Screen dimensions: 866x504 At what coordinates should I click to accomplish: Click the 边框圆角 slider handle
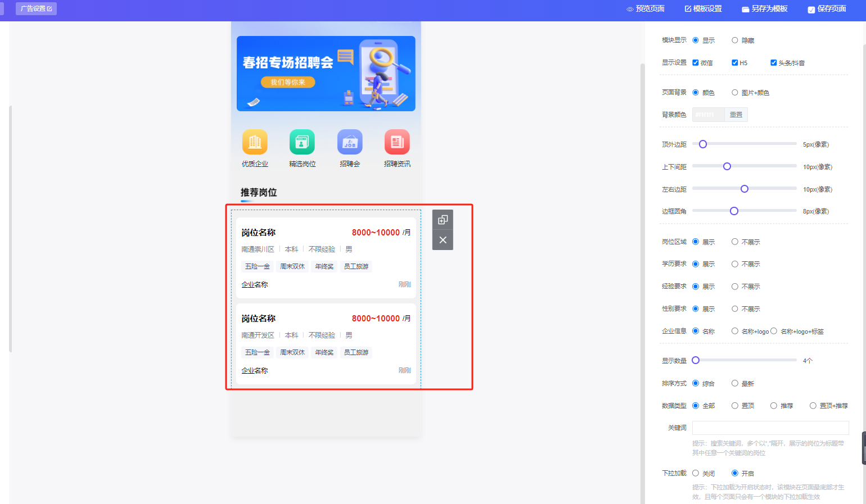pyautogui.click(x=734, y=211)
